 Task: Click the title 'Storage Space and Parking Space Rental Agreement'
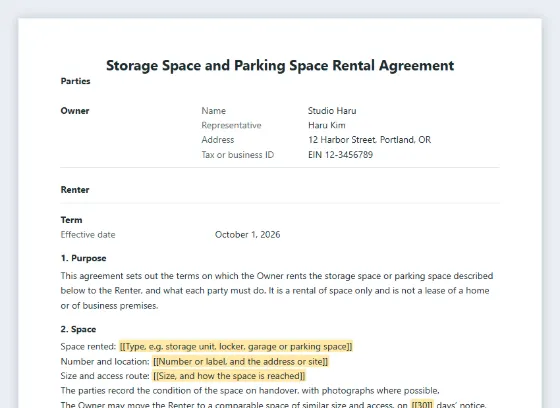pos(280,66)
